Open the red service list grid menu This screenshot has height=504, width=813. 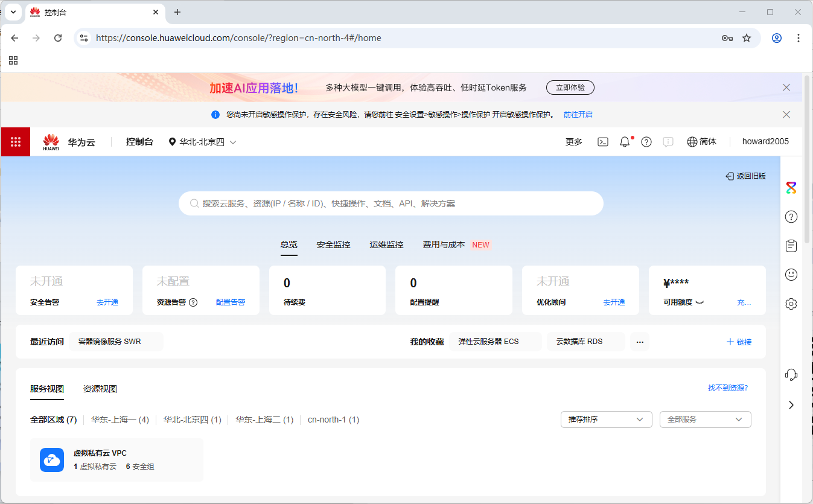click(x=16, y=142)
